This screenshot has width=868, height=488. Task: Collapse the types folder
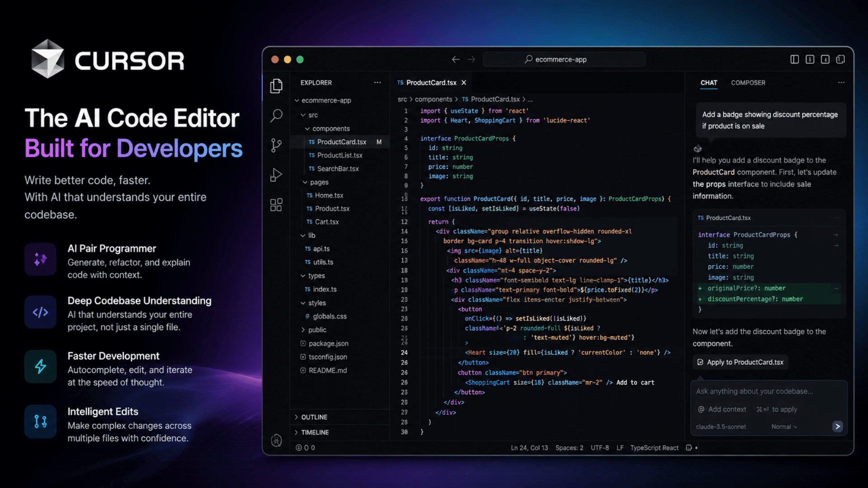tap(303, 276)
